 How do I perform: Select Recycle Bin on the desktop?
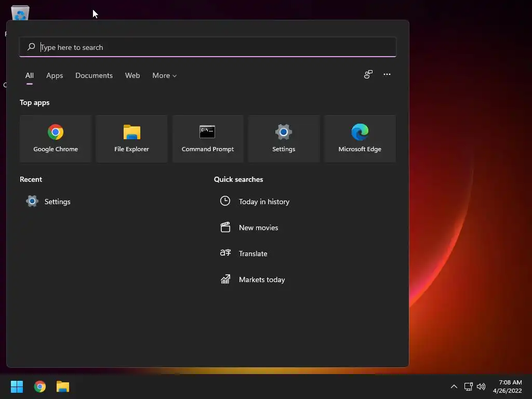coord(20,13)
